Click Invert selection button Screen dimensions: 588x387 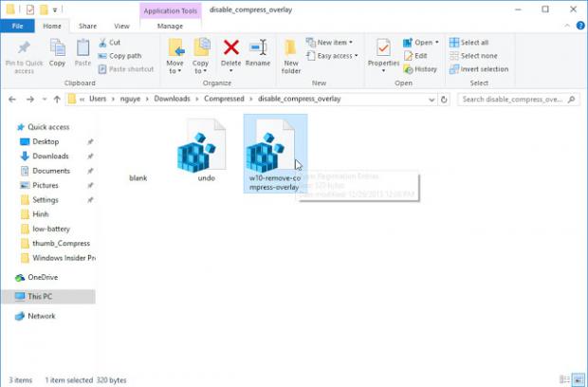[x=484, y=69]
